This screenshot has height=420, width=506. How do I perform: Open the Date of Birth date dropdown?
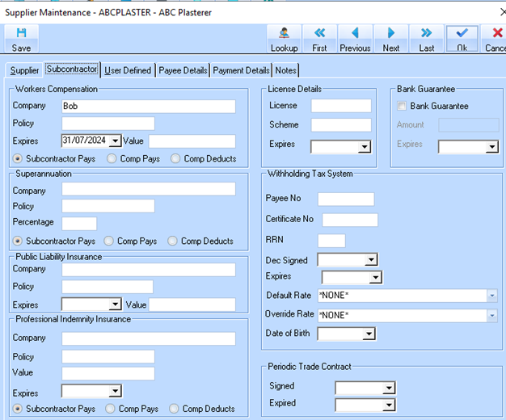(370, 334)
